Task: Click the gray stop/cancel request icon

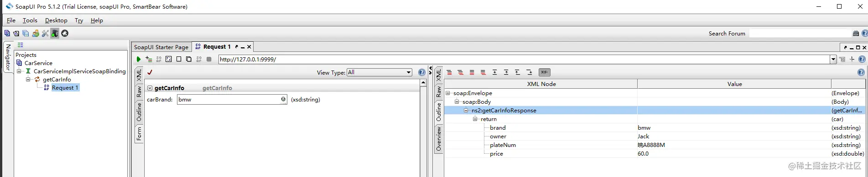Action: [209, 59]
